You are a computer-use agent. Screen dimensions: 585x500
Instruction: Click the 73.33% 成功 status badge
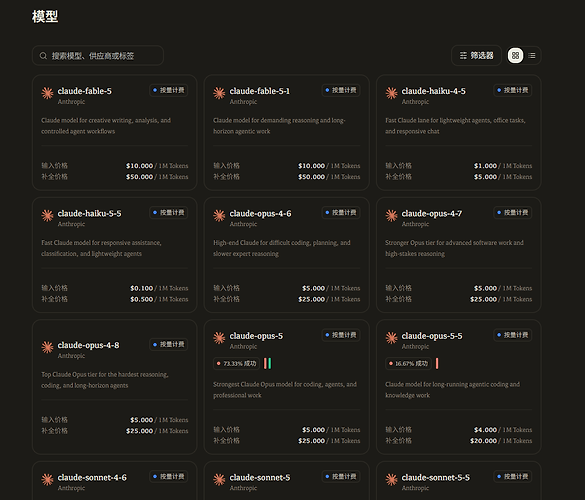(237, 363)
